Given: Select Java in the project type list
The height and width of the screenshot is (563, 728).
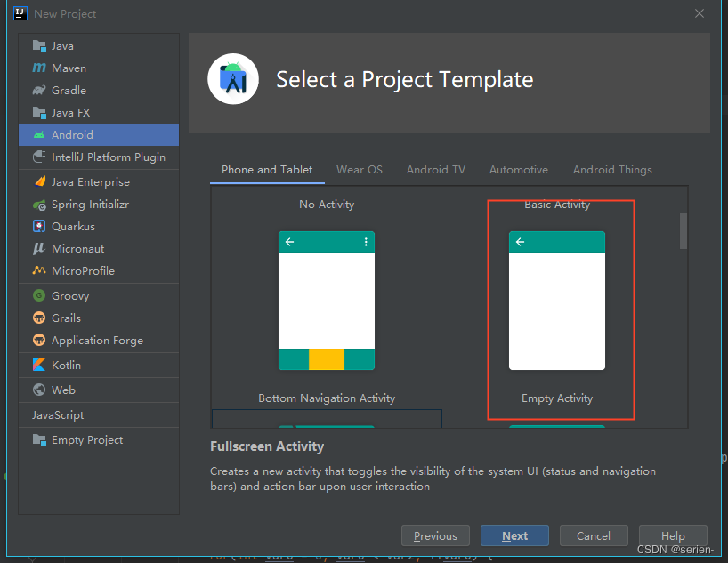Looking at the screenshot, I should pyautogui.click(x=99, y=46).
